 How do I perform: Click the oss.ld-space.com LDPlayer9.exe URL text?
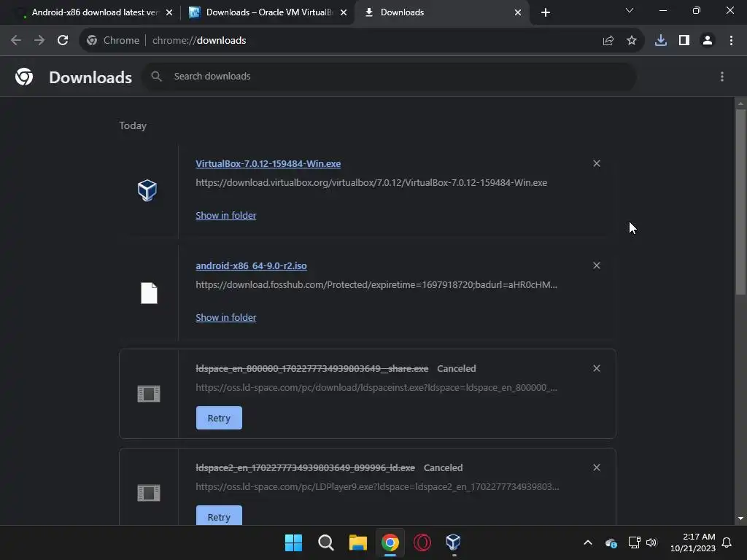377,486
